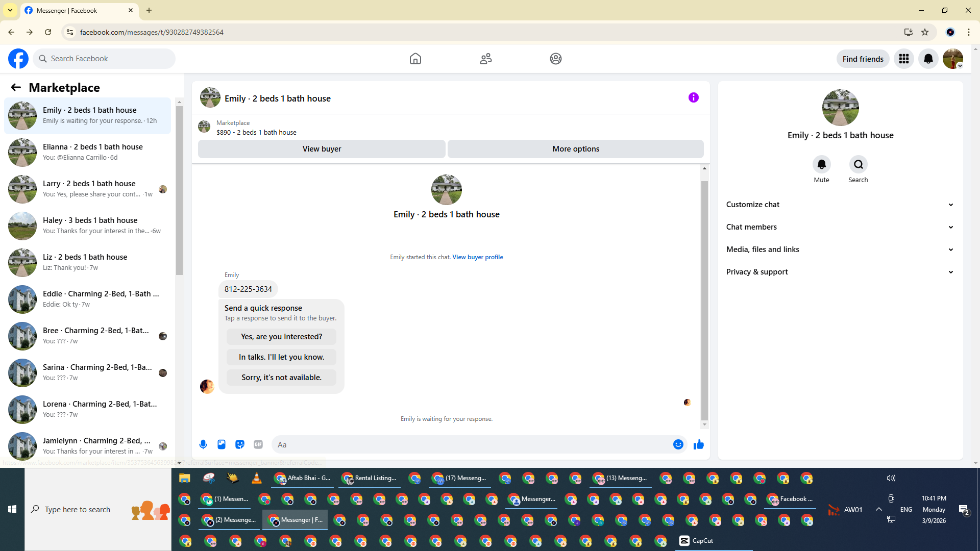Image resolution: width=980 pixels, height=551 pixels.
Task: Open Facebook notifications bell
Action: click(x=928, y=59)
